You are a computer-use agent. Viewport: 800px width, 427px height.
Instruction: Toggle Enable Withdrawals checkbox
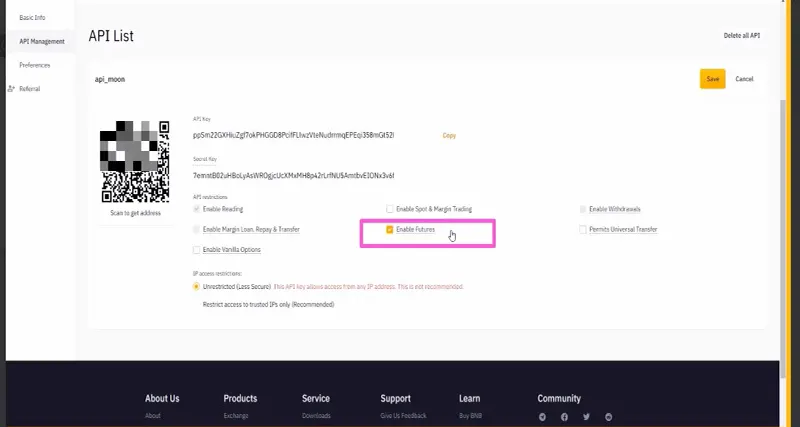click(583, 209)
